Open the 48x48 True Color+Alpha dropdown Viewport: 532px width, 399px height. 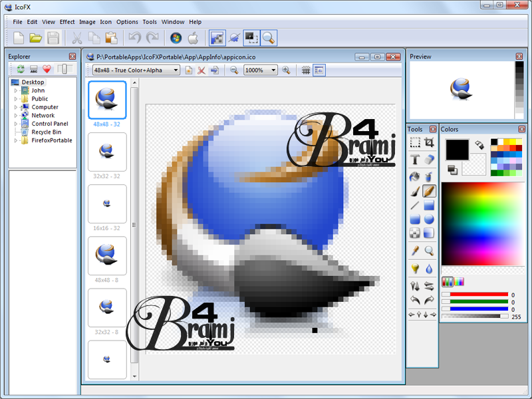(x=136, y=70)
